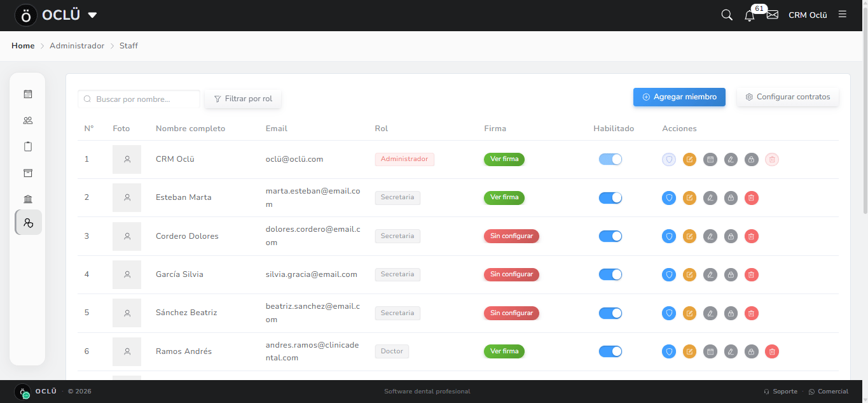Click calendar schedule icon for Ramos Andrés
This screenshot has width=868, height=403.
click(710, 351)
